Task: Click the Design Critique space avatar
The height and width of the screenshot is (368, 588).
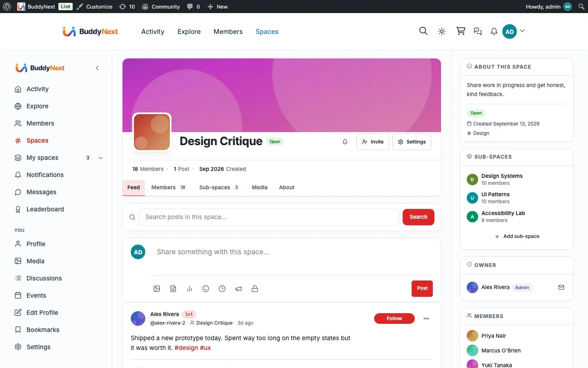Action: point(152,132)
